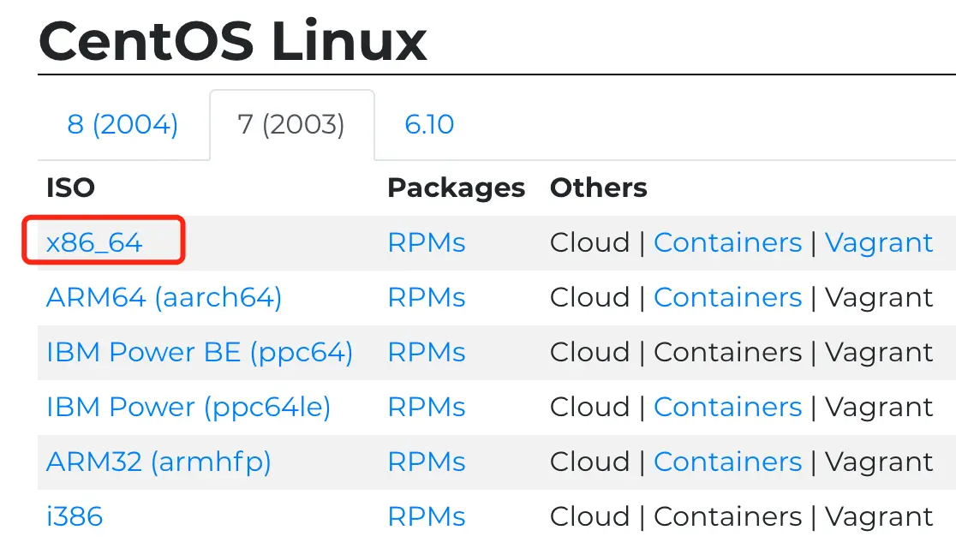Screen dimensions: 956x560
Task: Open Containers link in ARM64 row
Action: (x=727, y=298)
